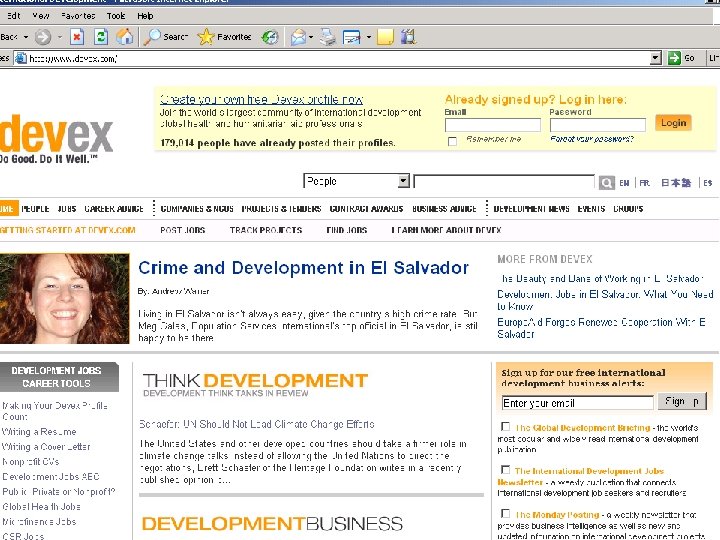Image resolution: width=720 pixels, height=540 pixels.
Task: Open the BUSINESS ADVICE navigation tab
Action: pos(444,208)
